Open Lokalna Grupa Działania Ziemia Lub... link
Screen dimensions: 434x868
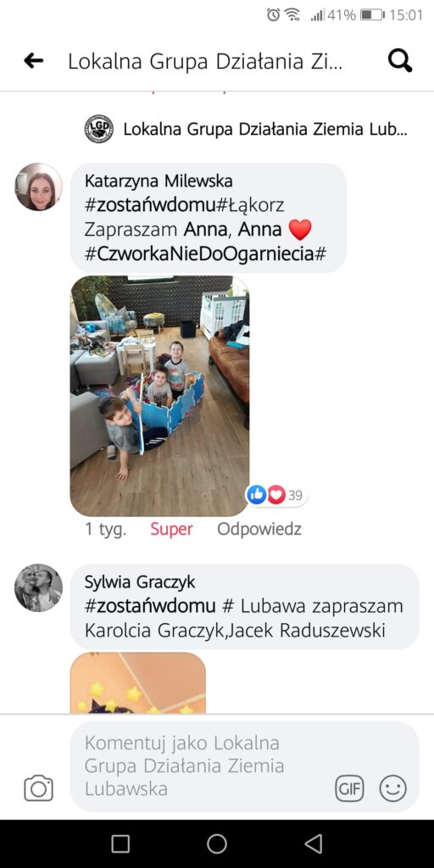pyautogui.click(x=265, y=130)
